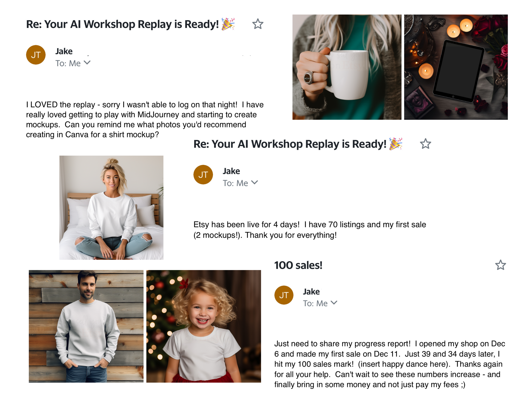Star the second Workshop Replay email
Image resolution: width=525 pixels, height=420 pixels.
[x=425, y=144]
